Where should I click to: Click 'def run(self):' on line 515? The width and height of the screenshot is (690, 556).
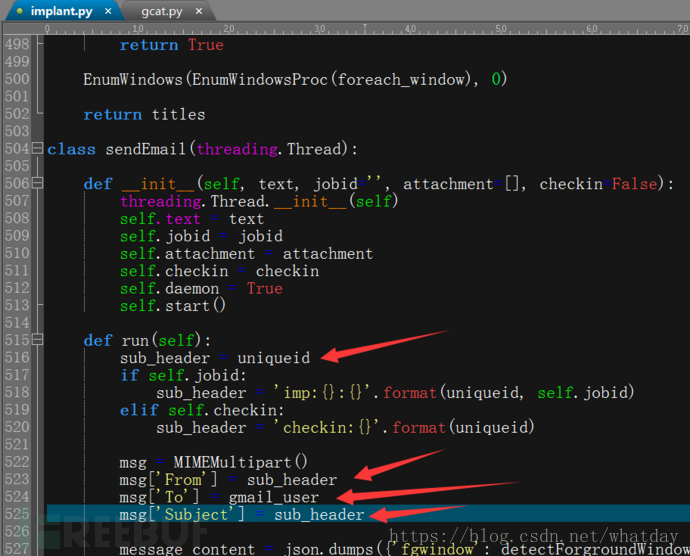[147, 340]
